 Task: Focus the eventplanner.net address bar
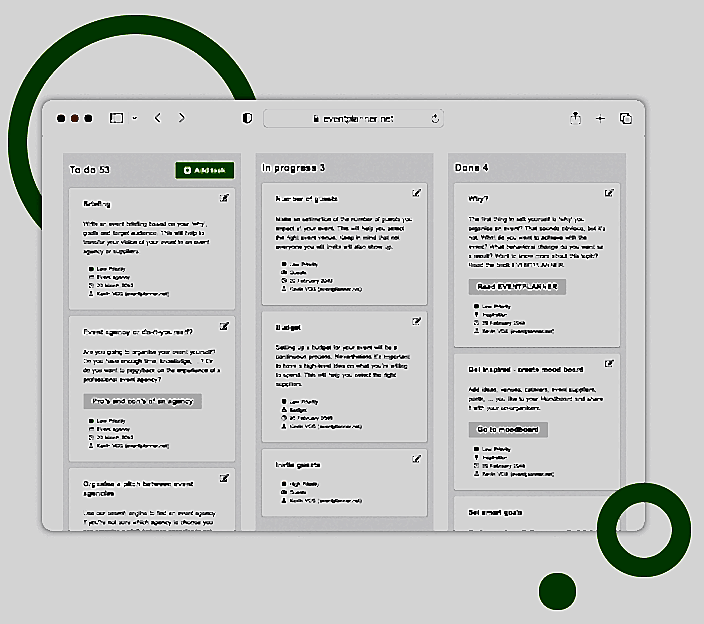(353, 119)
